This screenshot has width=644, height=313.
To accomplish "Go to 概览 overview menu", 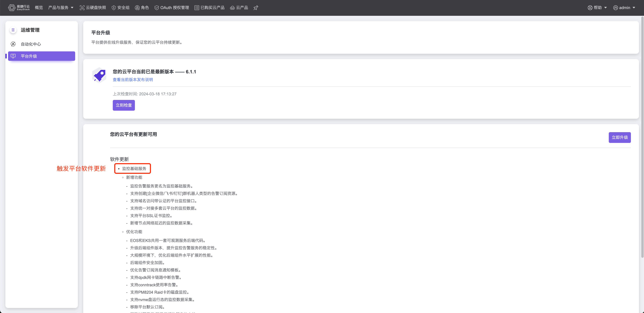I will click(x=39, y=8).
